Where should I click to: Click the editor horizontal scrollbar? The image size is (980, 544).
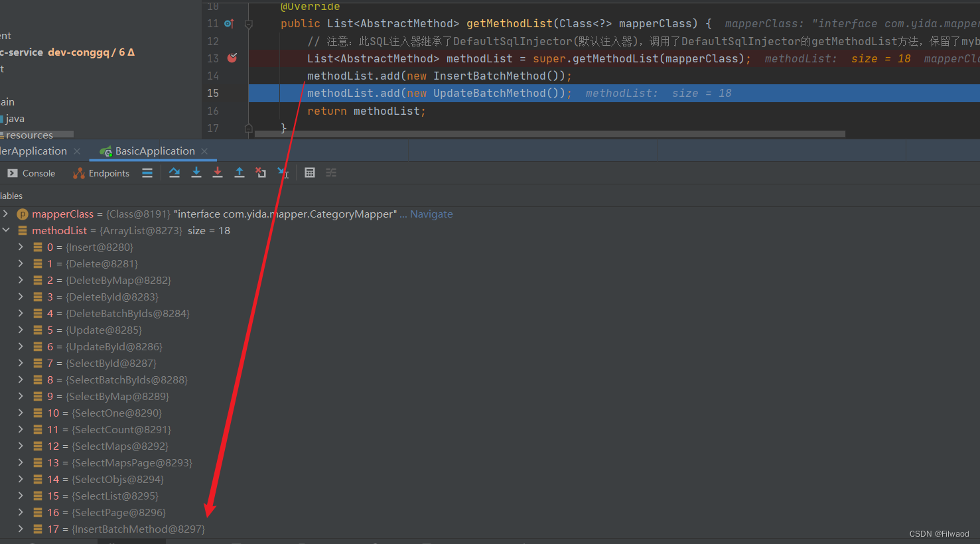tap(550, 134)
